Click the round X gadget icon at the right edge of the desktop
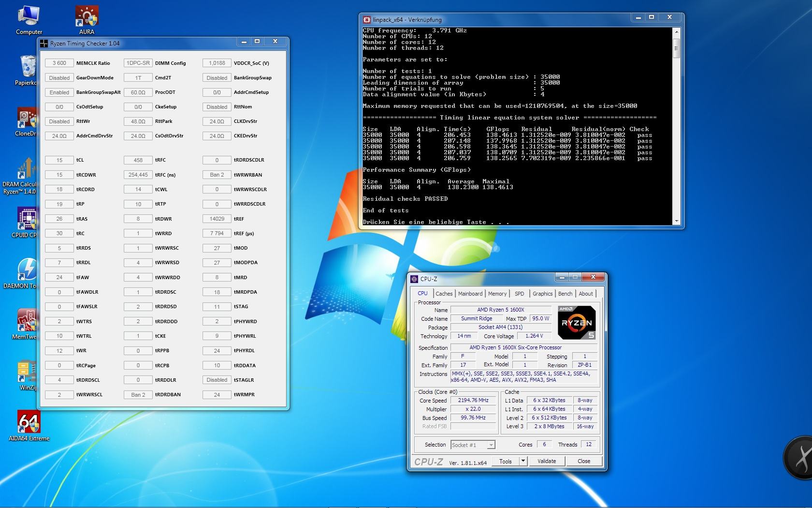This screenshot has width=812, height=508. pos(798,457)
